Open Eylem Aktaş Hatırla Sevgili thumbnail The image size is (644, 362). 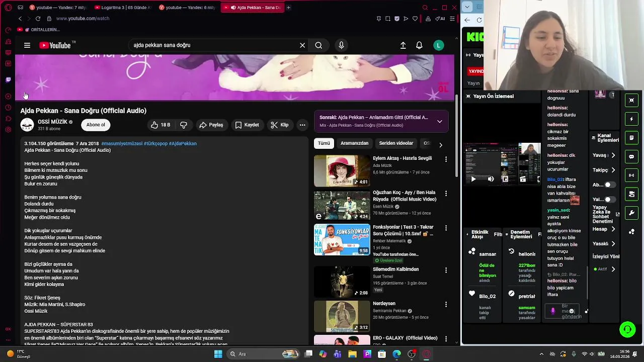click(x=342, y=170)
